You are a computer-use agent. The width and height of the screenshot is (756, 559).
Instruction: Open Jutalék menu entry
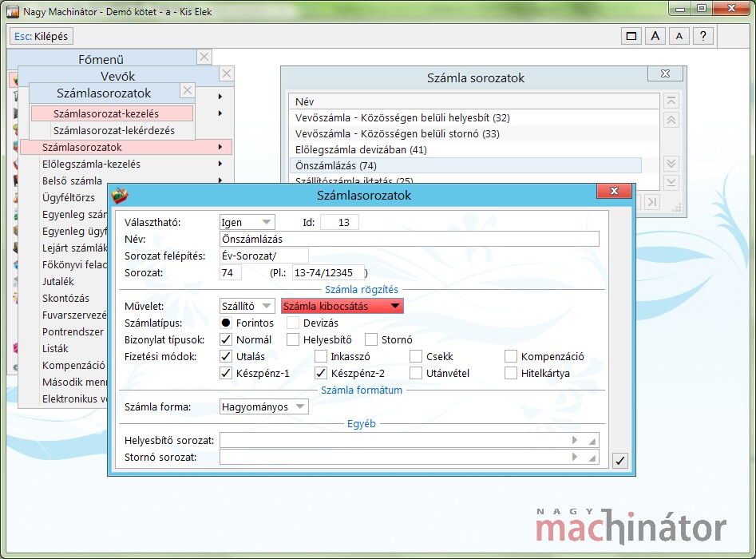coord(57,281)
